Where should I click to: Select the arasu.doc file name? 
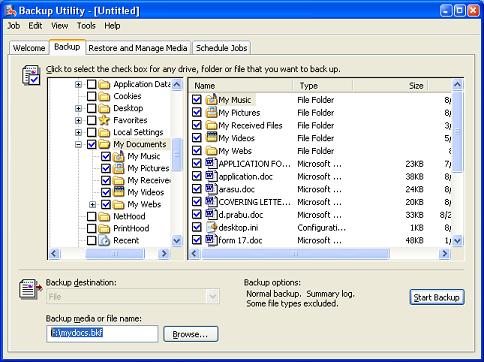click(x=237, y=189)
